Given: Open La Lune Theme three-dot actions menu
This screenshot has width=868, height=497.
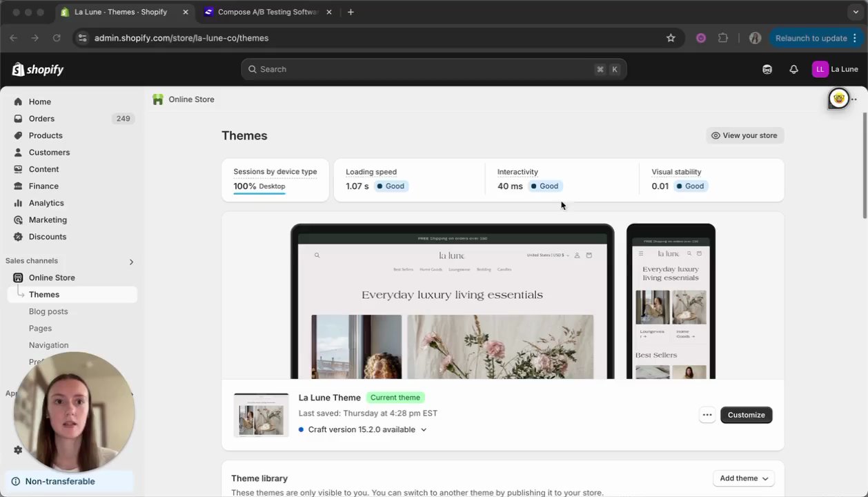Looking at the screenshot, I should (x=707, y=415).
